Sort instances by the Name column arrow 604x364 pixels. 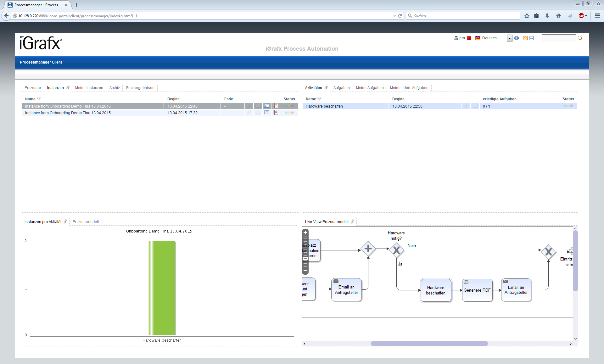tap(38, 99)
